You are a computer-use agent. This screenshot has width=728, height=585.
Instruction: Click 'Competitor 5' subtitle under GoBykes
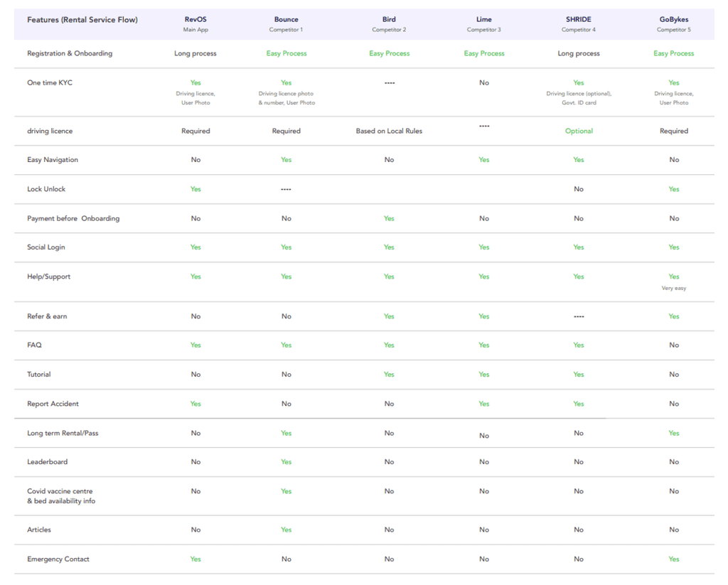(x=674, y=30)
